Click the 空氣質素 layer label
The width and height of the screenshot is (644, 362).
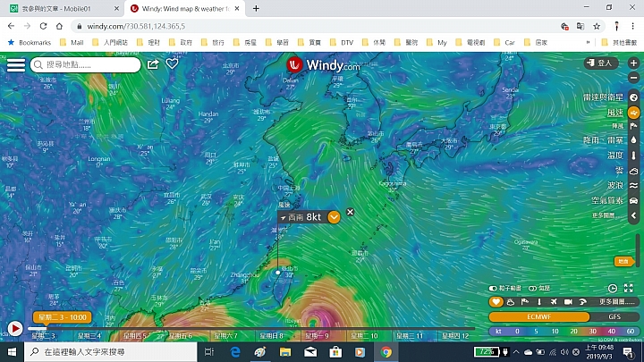[607, 201]
